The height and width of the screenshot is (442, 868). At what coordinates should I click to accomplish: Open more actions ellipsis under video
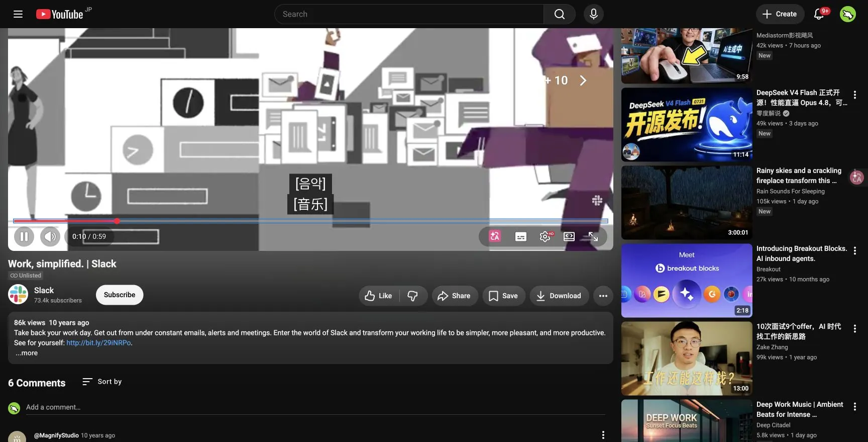click(x=603, y=296)
